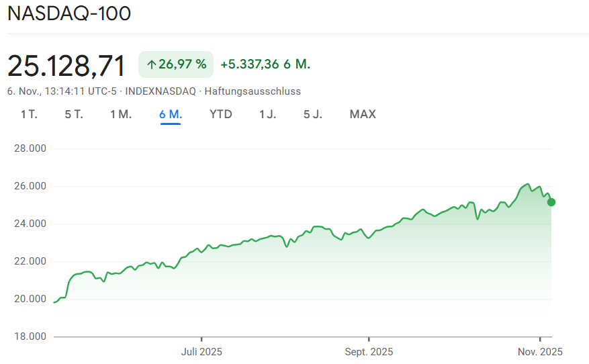The height and width of the screenshot is (364, 589).
Task: Click the Juli 2025 axis marker
Action: (201, 351)
